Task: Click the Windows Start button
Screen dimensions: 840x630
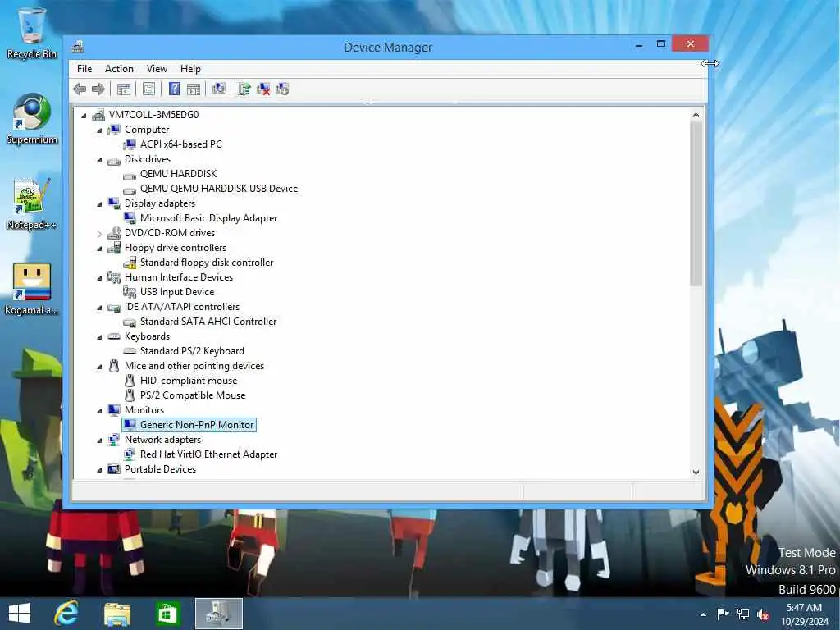Action: [x=20, y=614]
